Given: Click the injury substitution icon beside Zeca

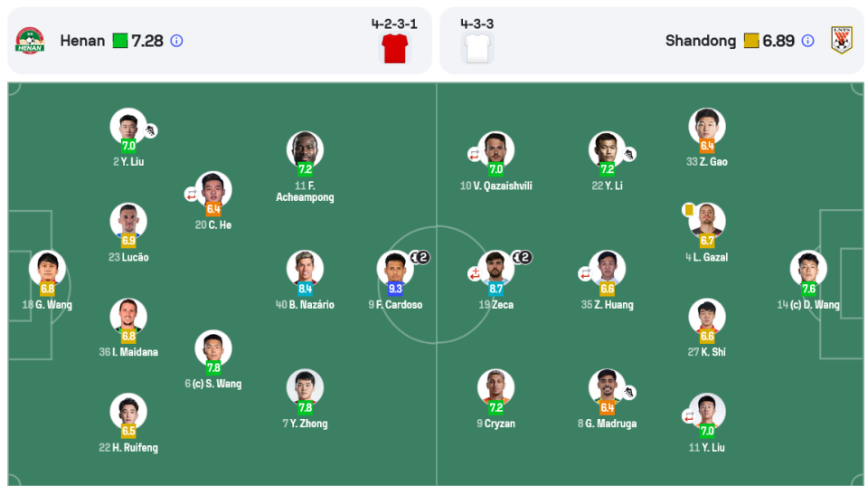Looking at the screenshot, I should 475,273.
